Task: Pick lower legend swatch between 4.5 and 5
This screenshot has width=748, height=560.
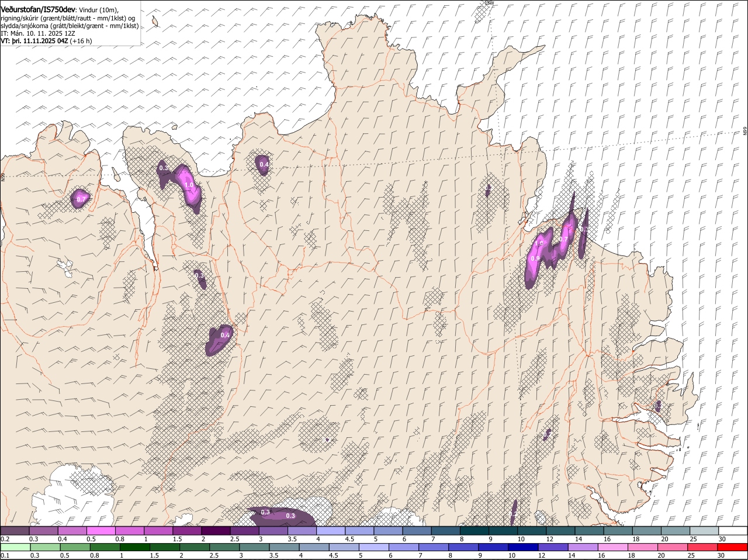Action: tap(344, 547)
